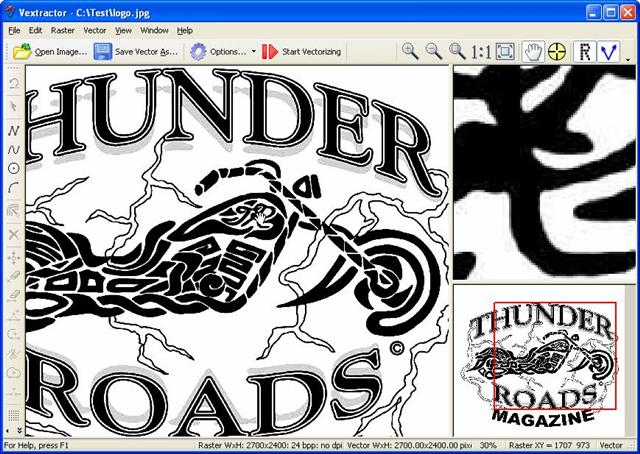Open the Edit menu
The image size is (640, 454).
35,31
